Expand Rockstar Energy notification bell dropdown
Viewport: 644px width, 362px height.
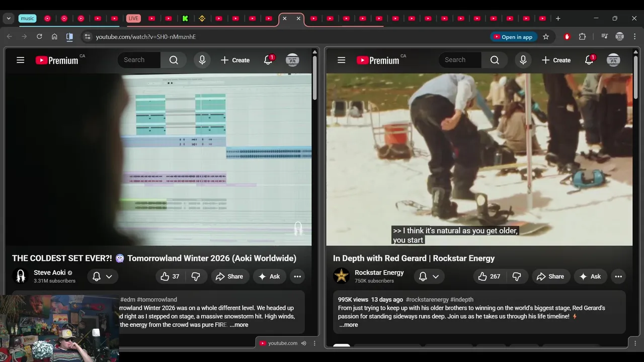point(429,277)
